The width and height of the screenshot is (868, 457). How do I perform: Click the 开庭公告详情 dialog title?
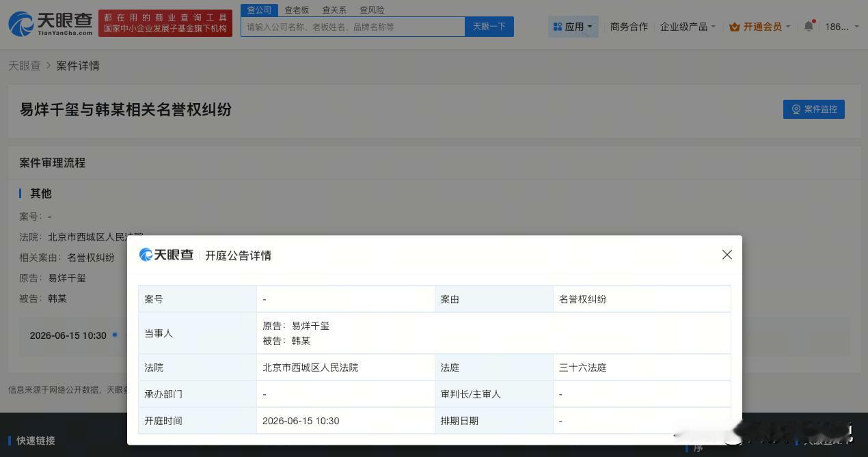(x=239, y=255)
